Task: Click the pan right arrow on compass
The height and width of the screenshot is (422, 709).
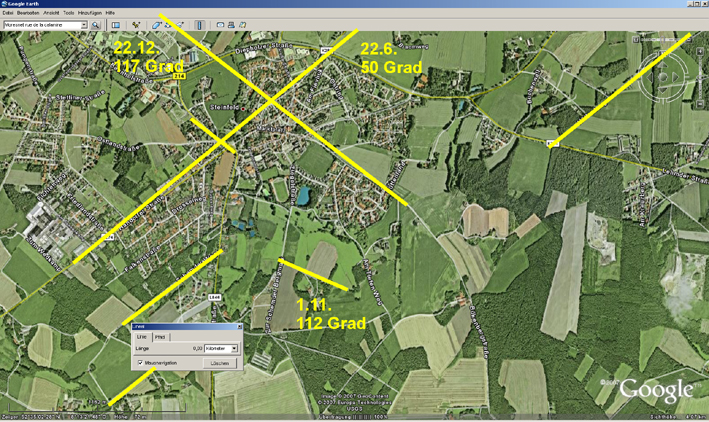Action: (676, 77)
